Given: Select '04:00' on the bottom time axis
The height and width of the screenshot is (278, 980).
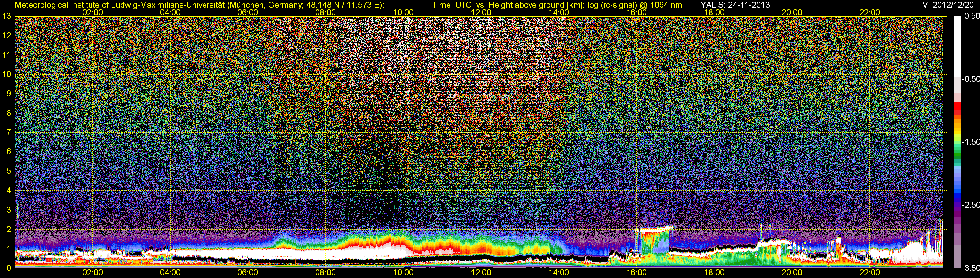Looking at the screenshot, I should pos(170,273).
